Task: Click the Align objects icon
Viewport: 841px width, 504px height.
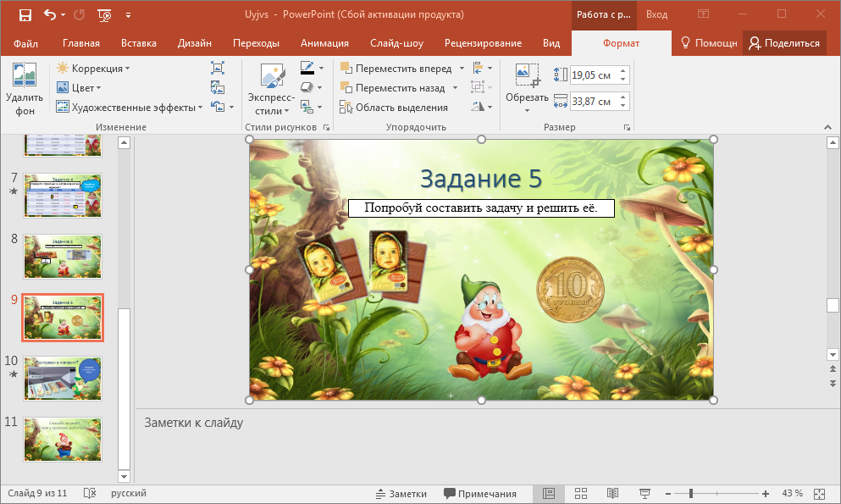Action: pyautogui.click(x=478, y=68)
